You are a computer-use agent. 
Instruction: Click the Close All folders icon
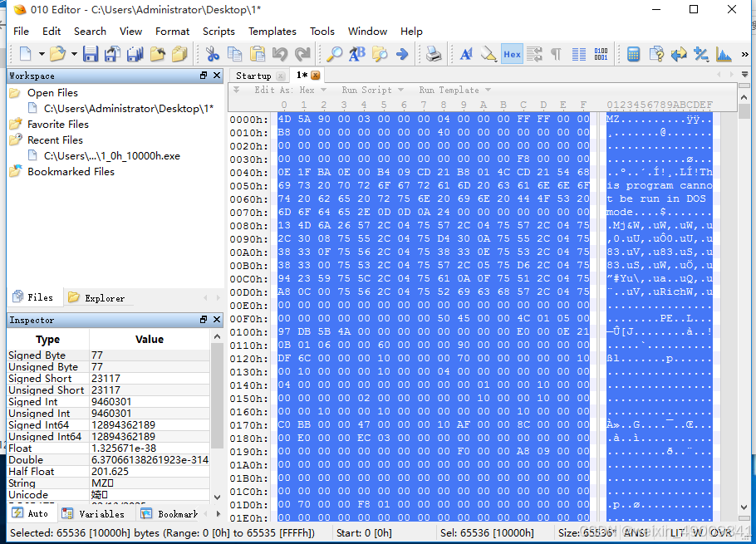(179, 54)
